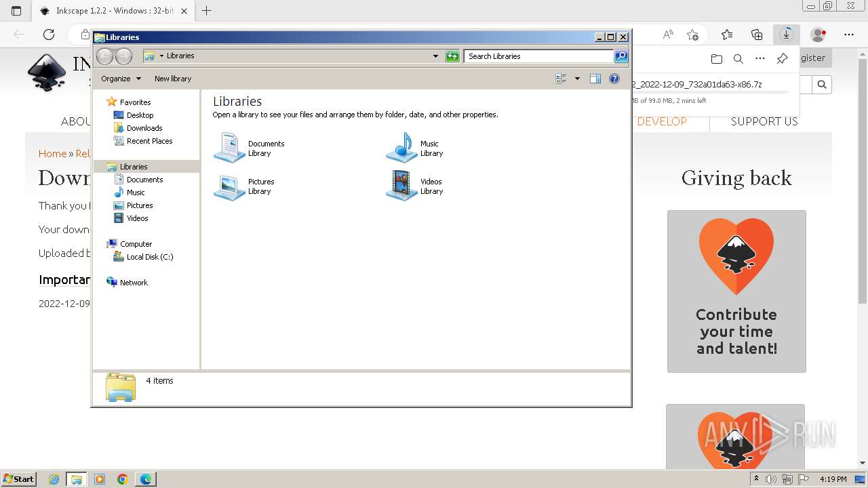
Task: Launch Internet Explorer from taskbar
Action: pos(54,479)
